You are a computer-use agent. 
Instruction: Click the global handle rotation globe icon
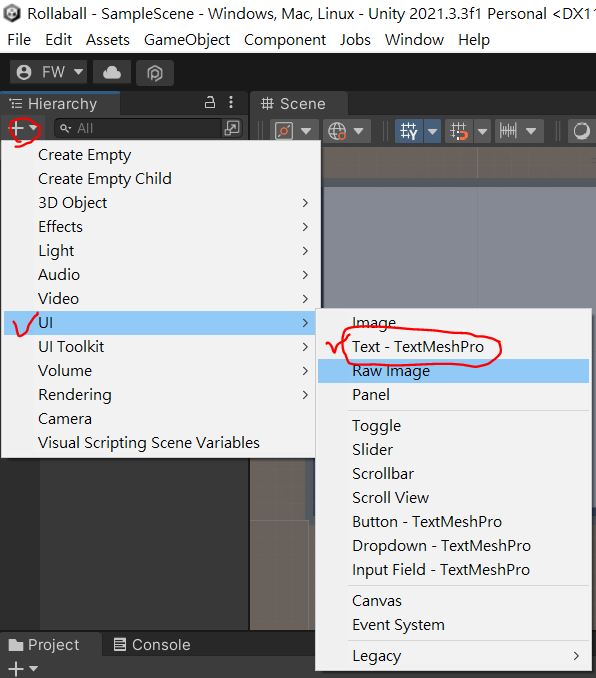(x=337, y=131)
